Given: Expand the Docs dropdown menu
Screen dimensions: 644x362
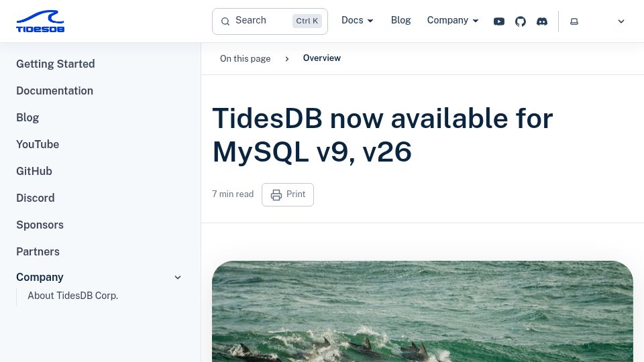Looking at the screenshot, I should (x=358, y=21).
